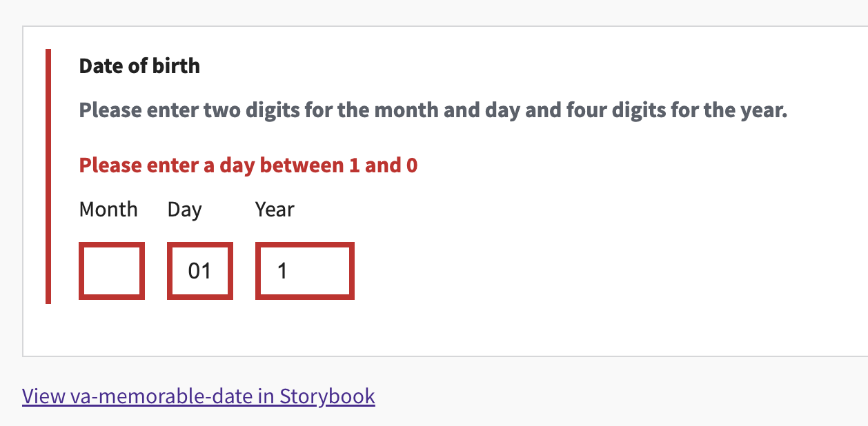The image size is (868, 426).
Task: Click the Year input containing 1
Action: [304, 270]
